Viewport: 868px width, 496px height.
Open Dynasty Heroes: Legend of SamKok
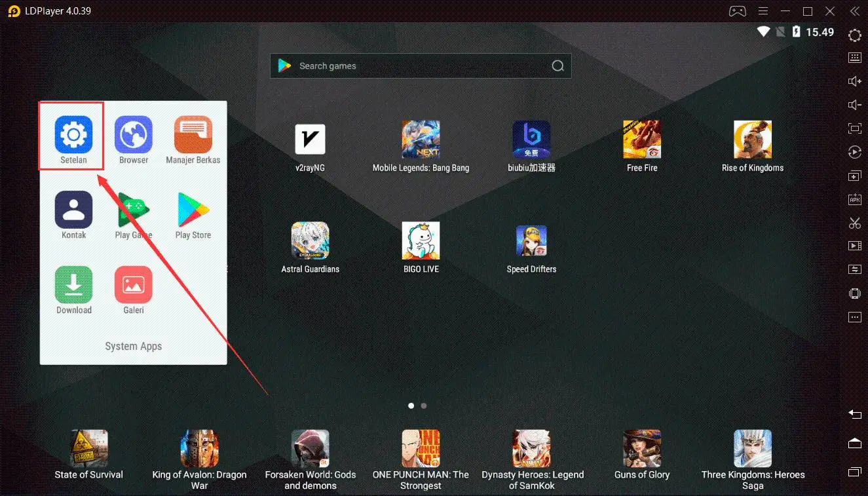click(531, 449)
